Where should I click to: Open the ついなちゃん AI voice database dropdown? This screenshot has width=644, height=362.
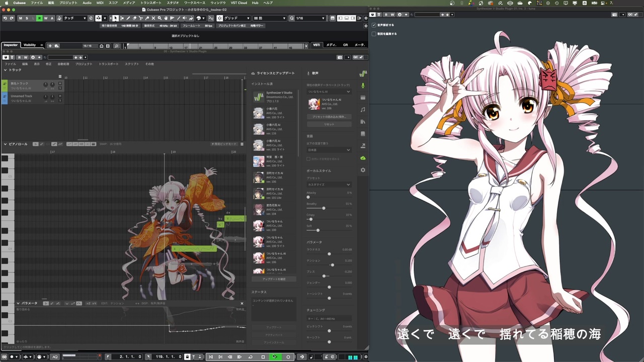[x=329, y=92]
